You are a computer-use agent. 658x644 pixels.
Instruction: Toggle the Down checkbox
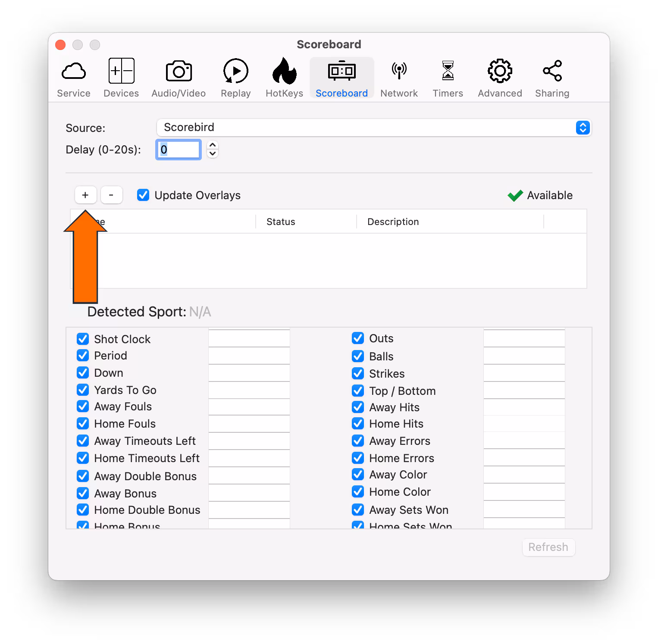[x=83, y=372]
